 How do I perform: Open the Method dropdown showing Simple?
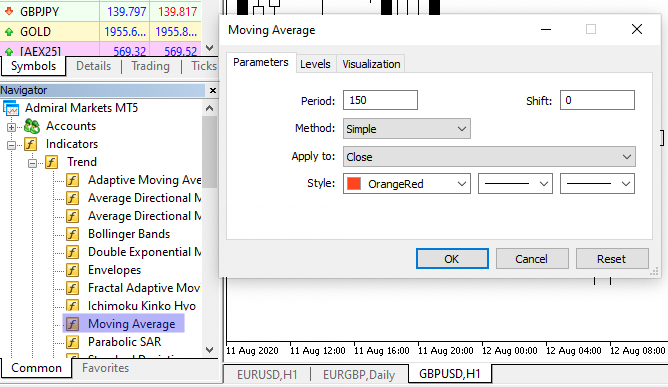pos(406,129)
